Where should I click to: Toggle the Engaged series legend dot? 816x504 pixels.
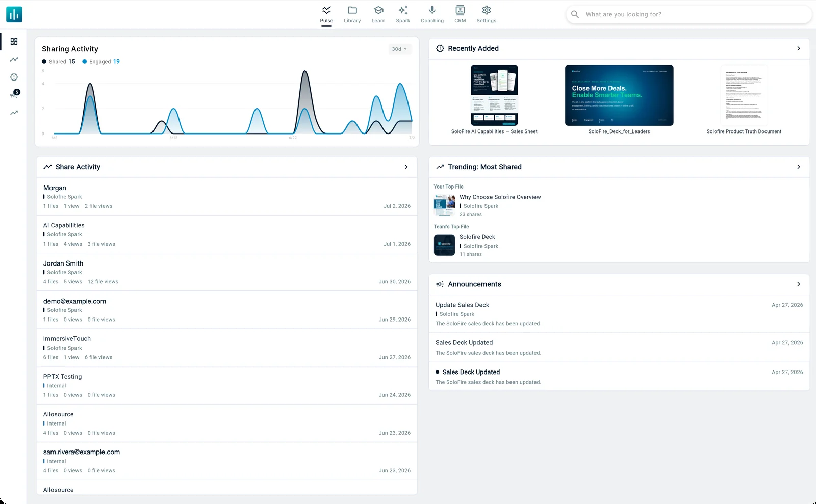pyautogui.click(x=85, y=62)
